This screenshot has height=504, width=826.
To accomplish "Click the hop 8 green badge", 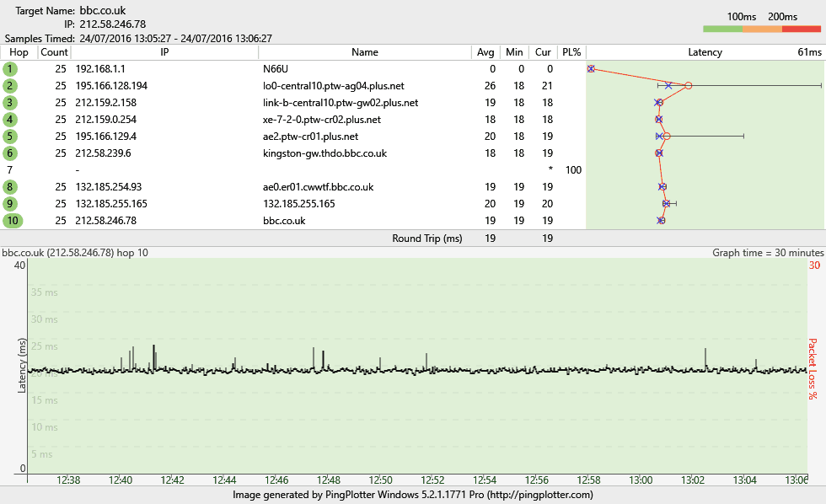I will point(9,186).
